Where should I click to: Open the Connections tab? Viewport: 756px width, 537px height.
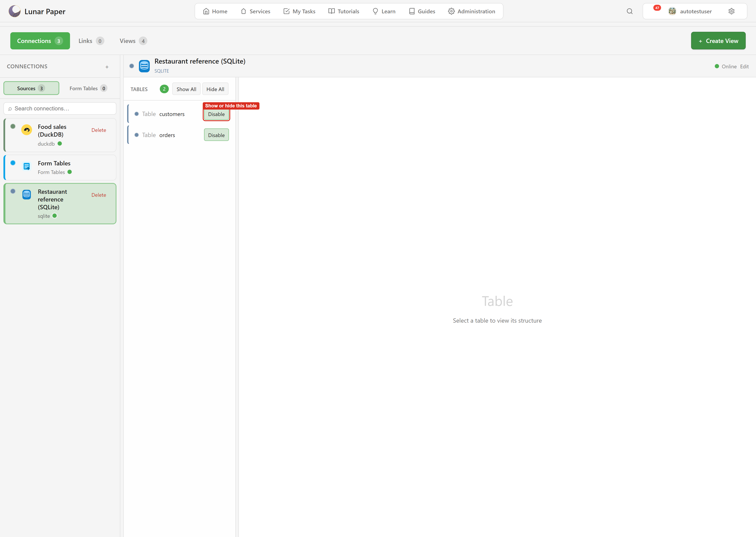pyautogui.click(x=40, y=41)
